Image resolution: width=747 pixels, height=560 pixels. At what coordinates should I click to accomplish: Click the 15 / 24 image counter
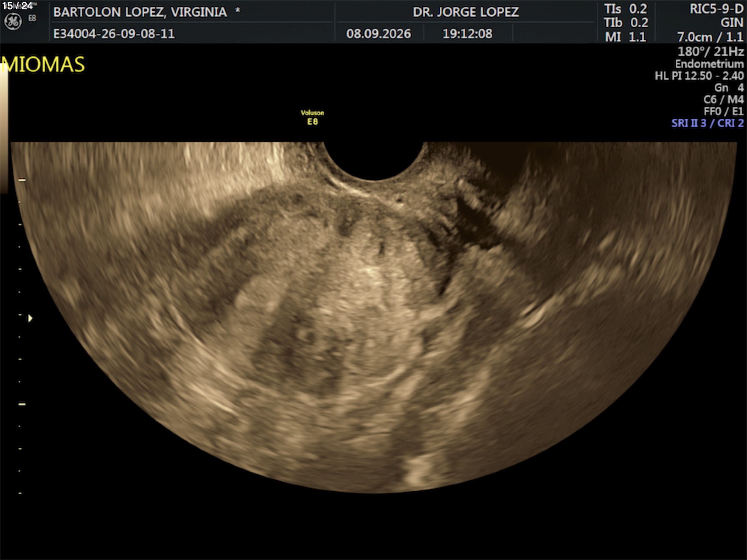(17, 6)
